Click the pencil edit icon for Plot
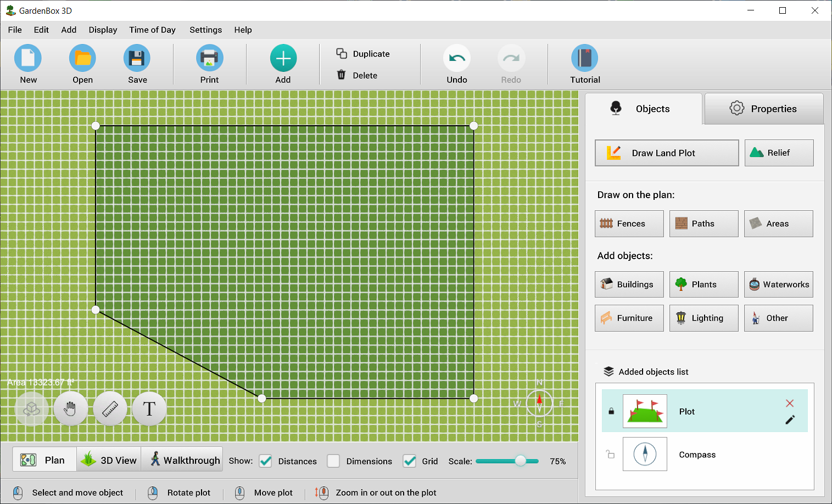832x504 pixels. [x=790, y=420]
